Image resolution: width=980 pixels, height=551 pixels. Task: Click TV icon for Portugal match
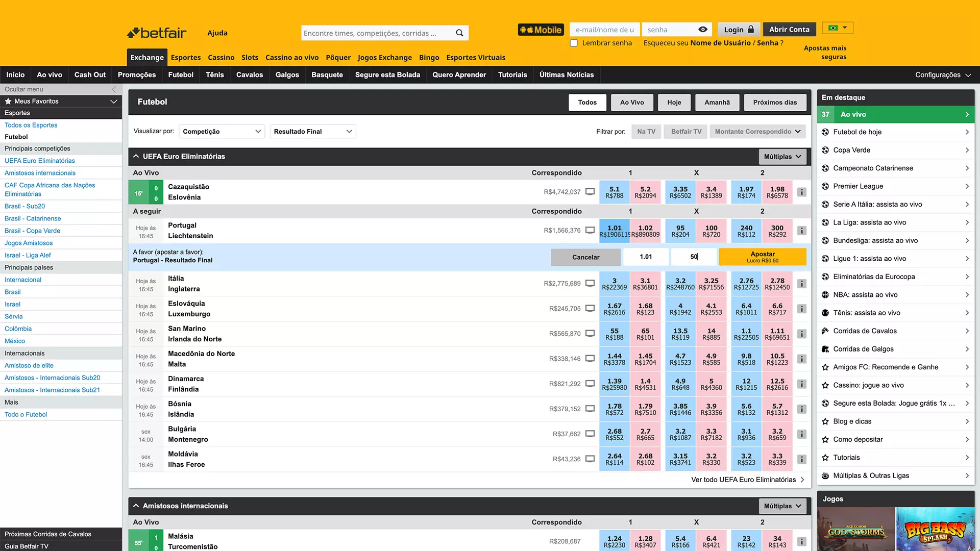click(x=590, y=230)
